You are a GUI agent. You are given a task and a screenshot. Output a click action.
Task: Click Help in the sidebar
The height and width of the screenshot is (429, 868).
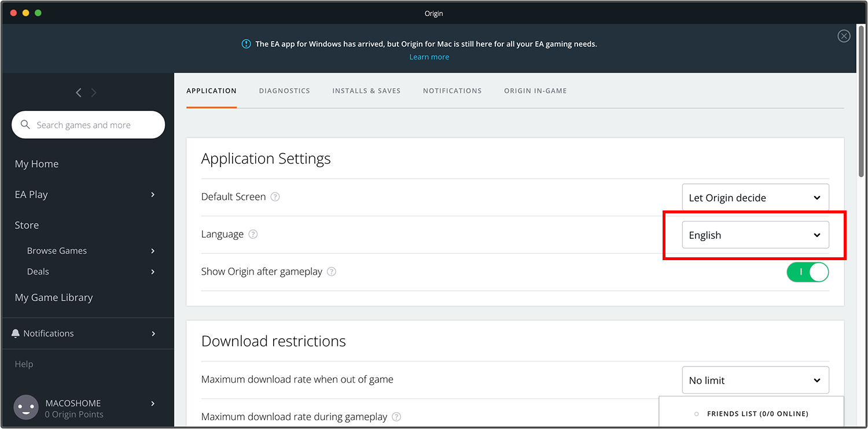coord(24,364)
